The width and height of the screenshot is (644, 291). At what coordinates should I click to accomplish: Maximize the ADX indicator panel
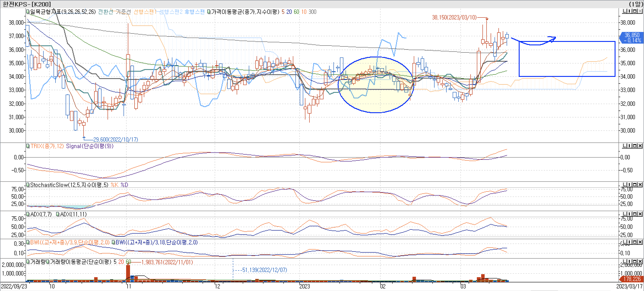click(635, 214)
